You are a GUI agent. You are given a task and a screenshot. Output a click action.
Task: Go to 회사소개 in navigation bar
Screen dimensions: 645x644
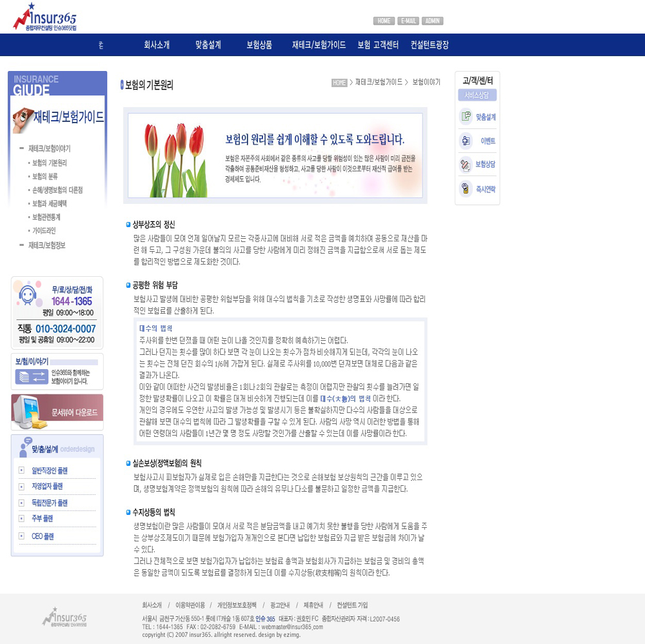click(157, 45)
